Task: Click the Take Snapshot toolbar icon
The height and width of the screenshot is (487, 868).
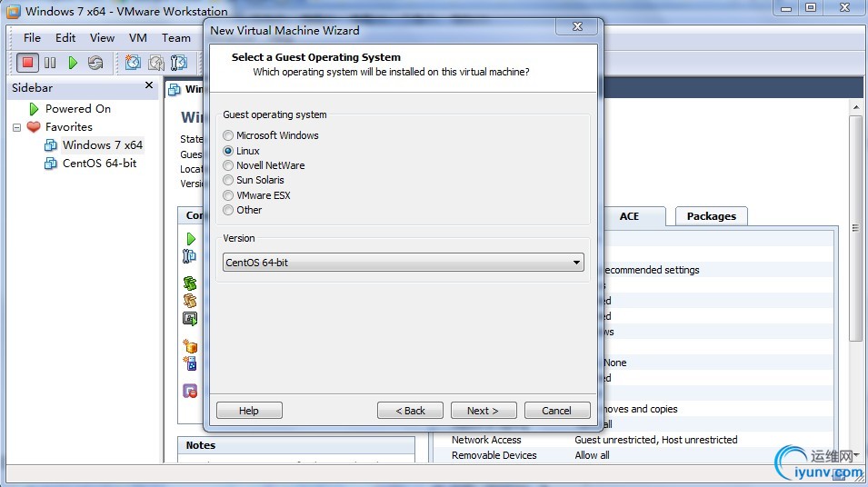Action: coord(133,63)
